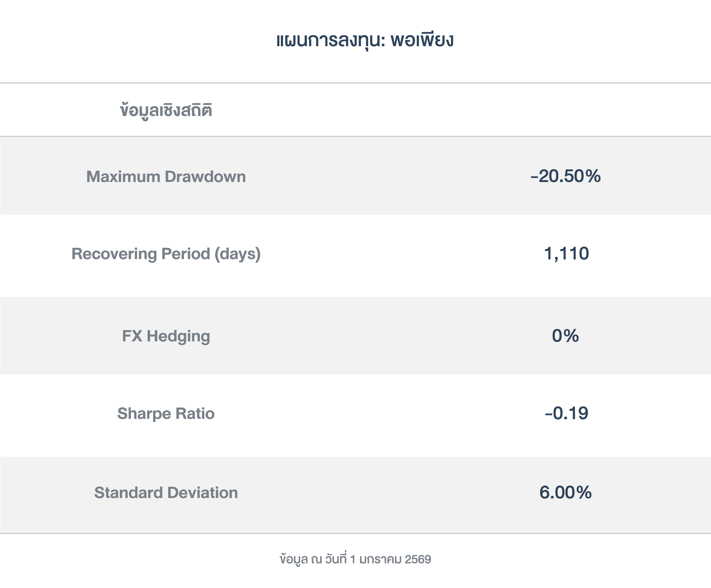Click the Recovering Period (days) label
The height and width of the screenshot is (588, 711).
(x=166, y=254)
